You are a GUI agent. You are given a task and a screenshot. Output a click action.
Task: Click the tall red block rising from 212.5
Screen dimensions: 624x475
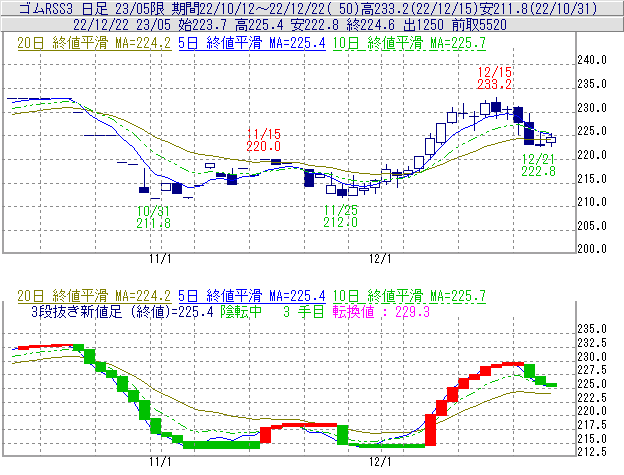coord(430,430)
